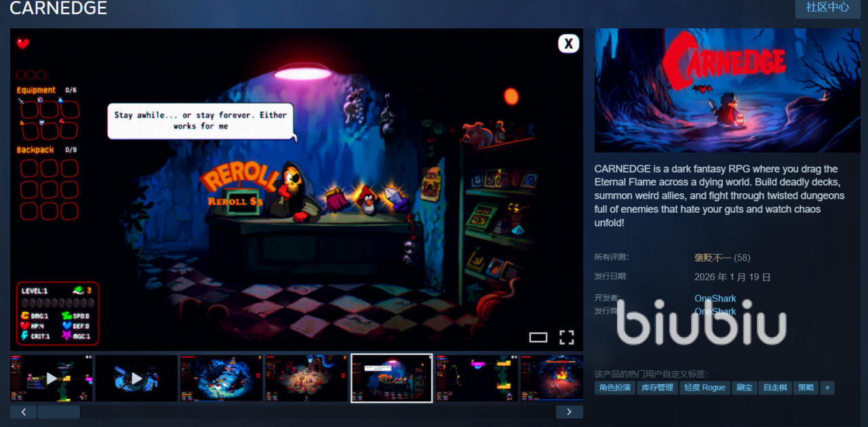The height and width of the screenshot is (427, 868).
Task: Select the fourth screenshot thumbnail
Action: [x=306, y=378]
